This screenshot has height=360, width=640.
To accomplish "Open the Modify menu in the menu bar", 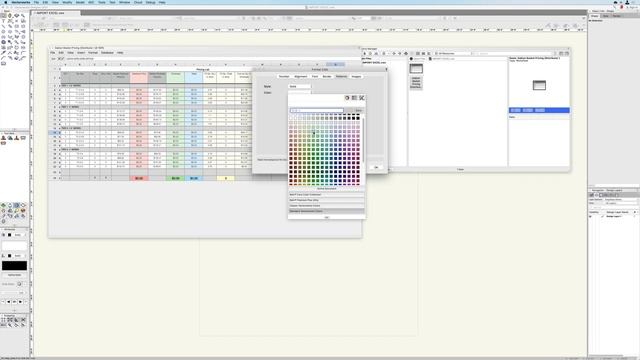I will [x=67, y=2].
